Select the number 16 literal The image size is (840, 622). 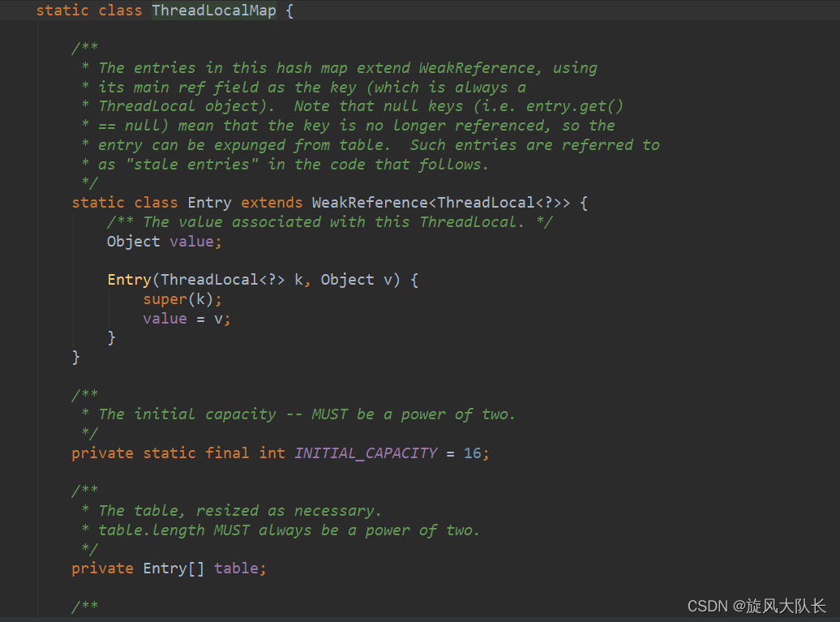point(474,453)
